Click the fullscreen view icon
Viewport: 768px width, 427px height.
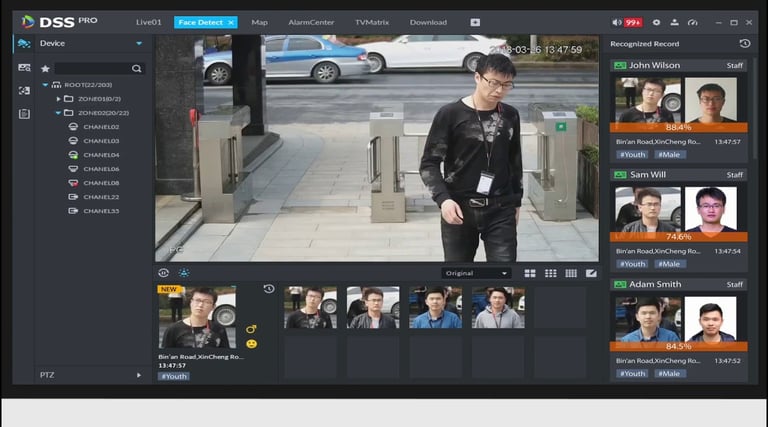591,273
